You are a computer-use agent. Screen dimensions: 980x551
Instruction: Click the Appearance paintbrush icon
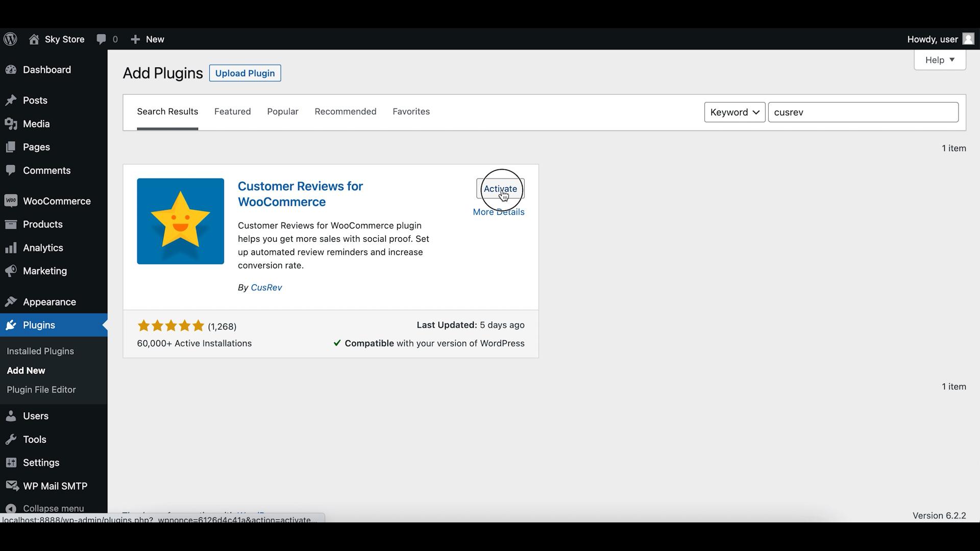click(x=11, y=302)
